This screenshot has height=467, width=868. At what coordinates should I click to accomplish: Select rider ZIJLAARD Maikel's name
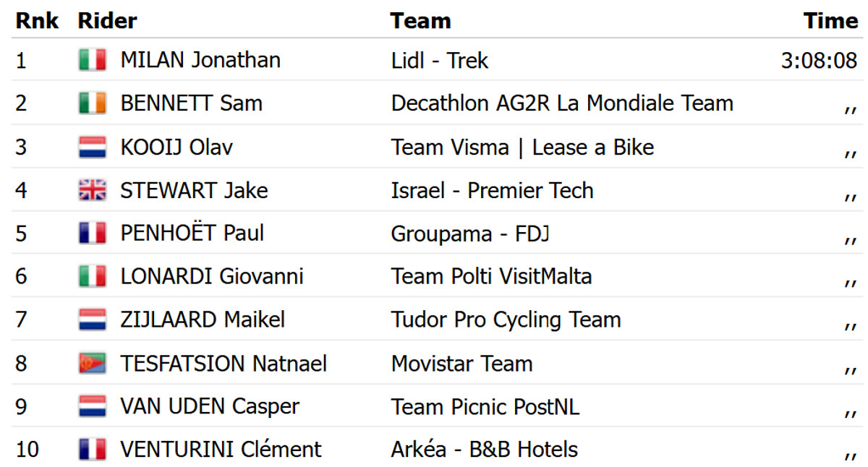[203, 320]
